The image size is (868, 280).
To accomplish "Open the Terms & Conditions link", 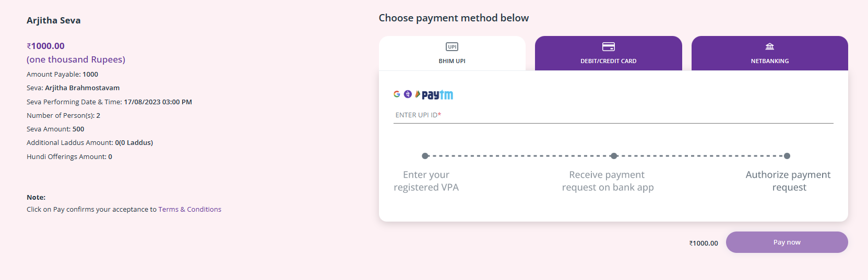I will pyautogui.click(x=190, y=209).
